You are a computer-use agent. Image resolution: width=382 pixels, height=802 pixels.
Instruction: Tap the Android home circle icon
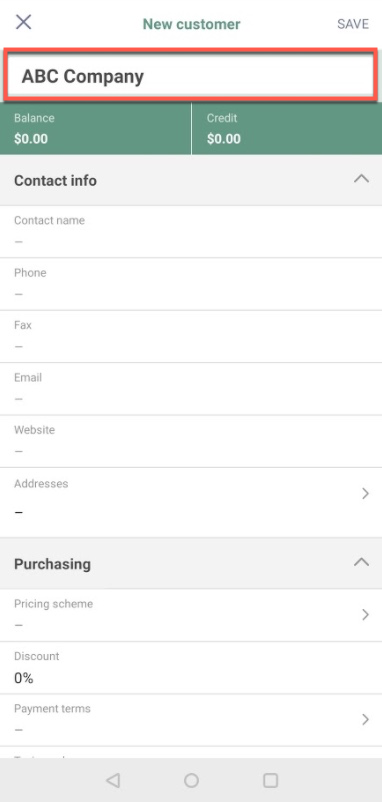pyautogui.click(x=191, y=780)
